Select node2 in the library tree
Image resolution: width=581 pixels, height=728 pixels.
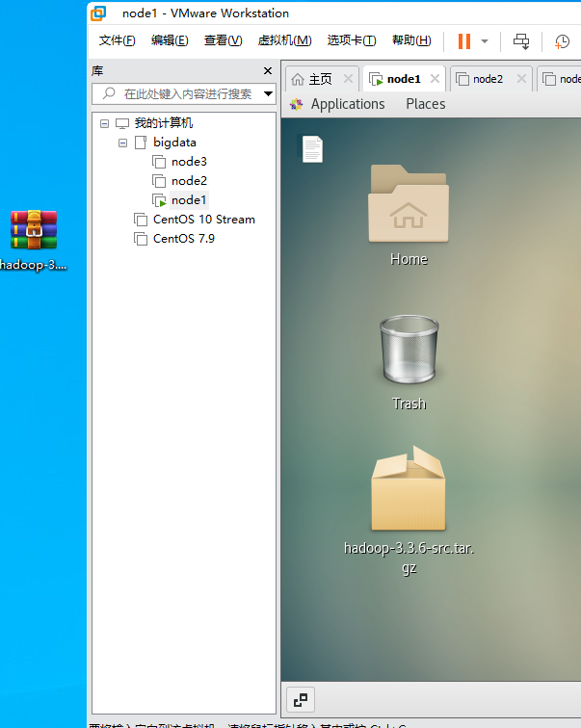[x=189, y=181]
